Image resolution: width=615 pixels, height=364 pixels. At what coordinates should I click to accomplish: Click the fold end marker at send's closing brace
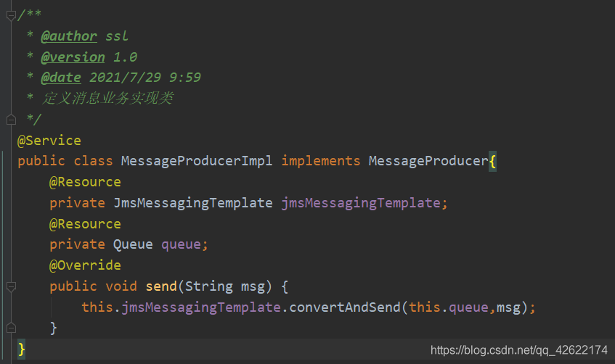click(x=10, y=328)
